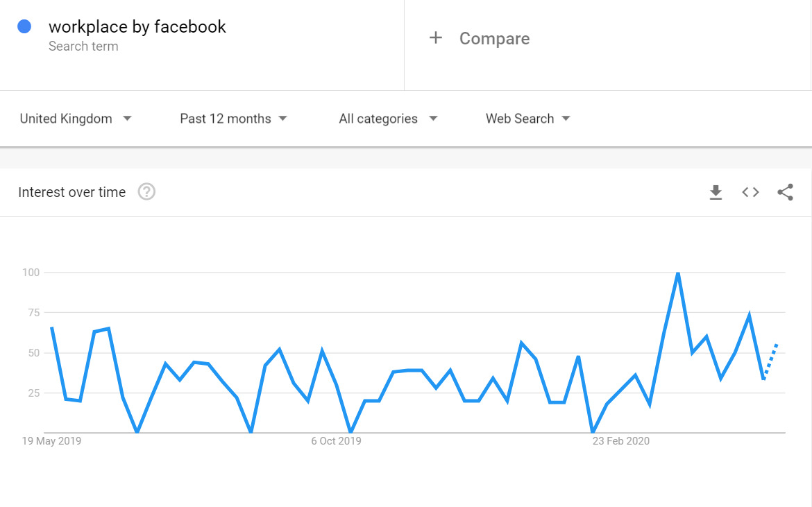This screenshot has height=507, width=812.
Task: Open the help icon beside Interest over time
Action: [146, 192]
